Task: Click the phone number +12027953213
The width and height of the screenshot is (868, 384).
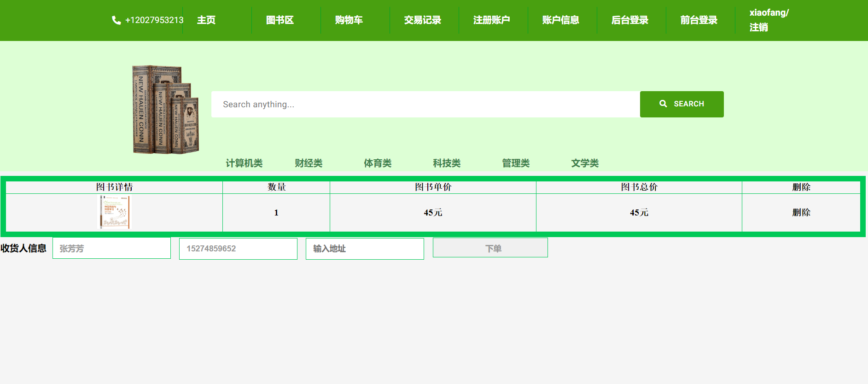Action: point(154,20)
